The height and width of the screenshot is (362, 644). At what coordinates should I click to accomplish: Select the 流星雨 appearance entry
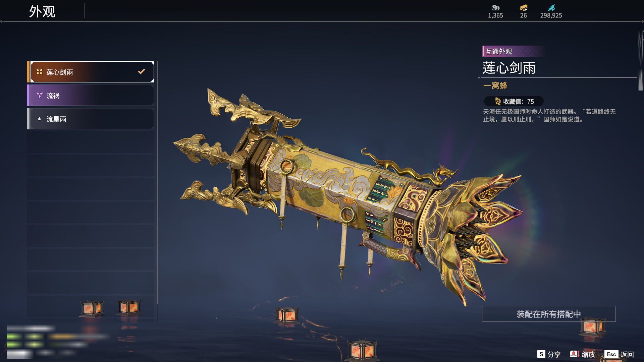(x=91, y=119)
